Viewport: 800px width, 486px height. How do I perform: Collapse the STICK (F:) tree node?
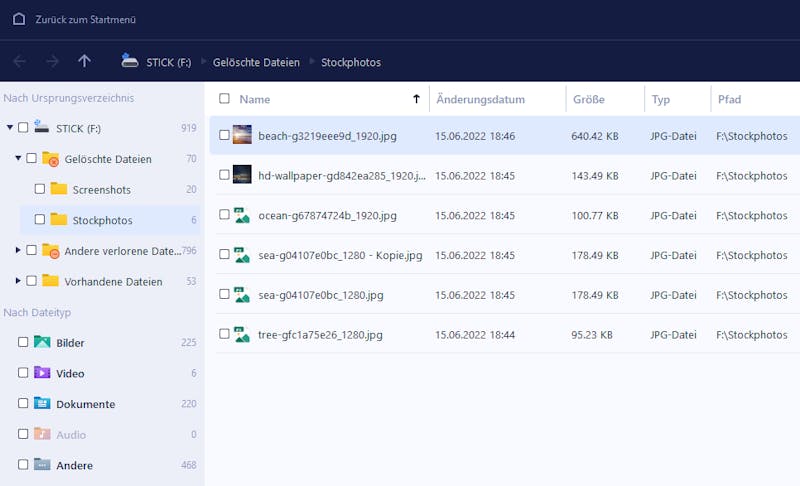coord(10,127)
